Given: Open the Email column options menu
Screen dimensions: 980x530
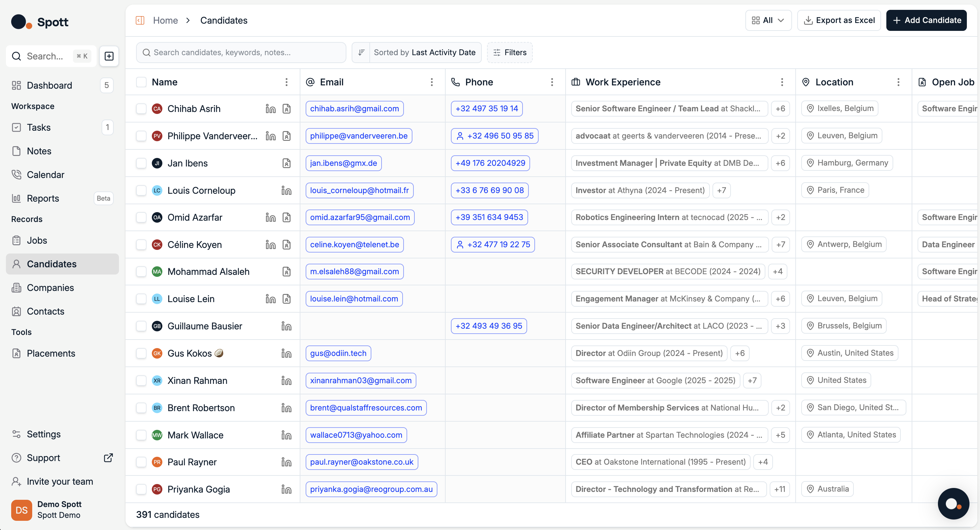Looking at the screenshot, I should pyautogui.click(x=432, y=82).
